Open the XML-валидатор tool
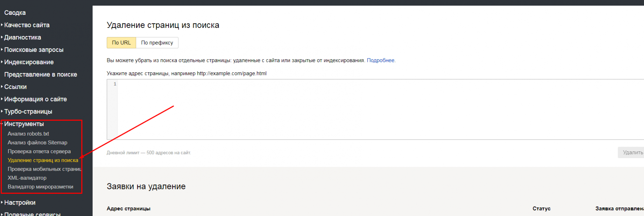Image resolution: width=644 pixels, height=216 pixels. [27, 178]
